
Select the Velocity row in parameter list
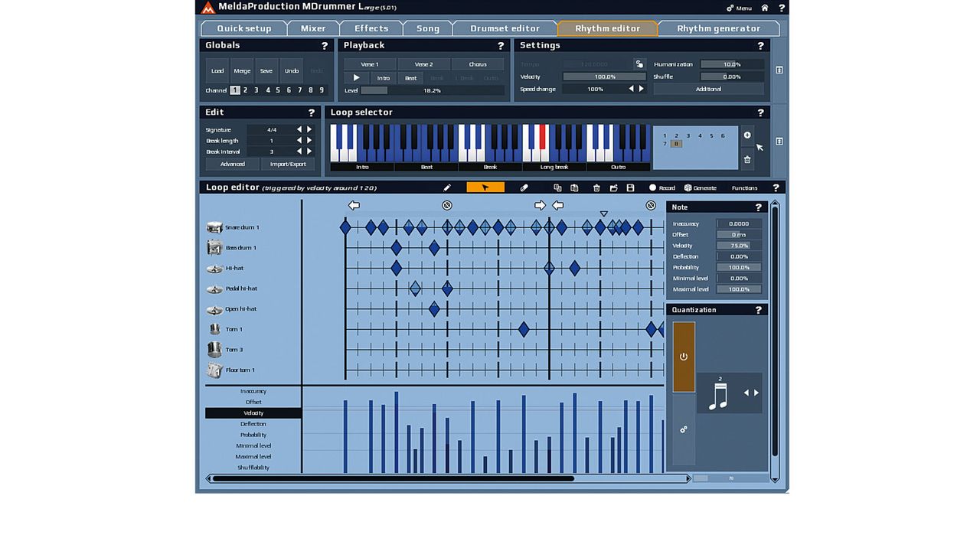253,413
